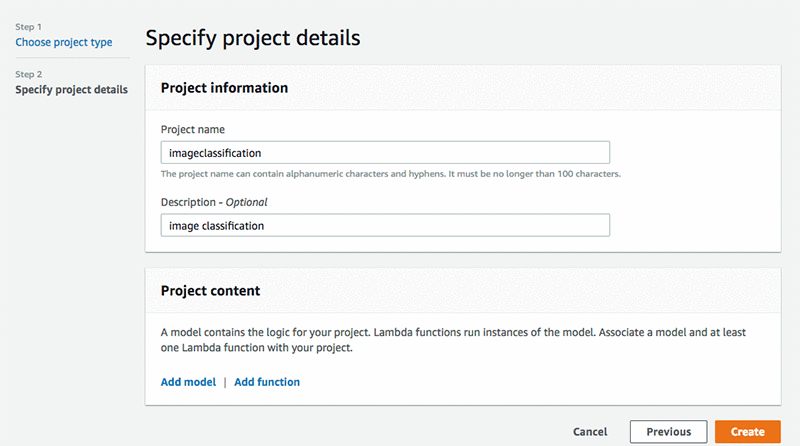
Task: Click the Add function link
Action: (267, 382)
